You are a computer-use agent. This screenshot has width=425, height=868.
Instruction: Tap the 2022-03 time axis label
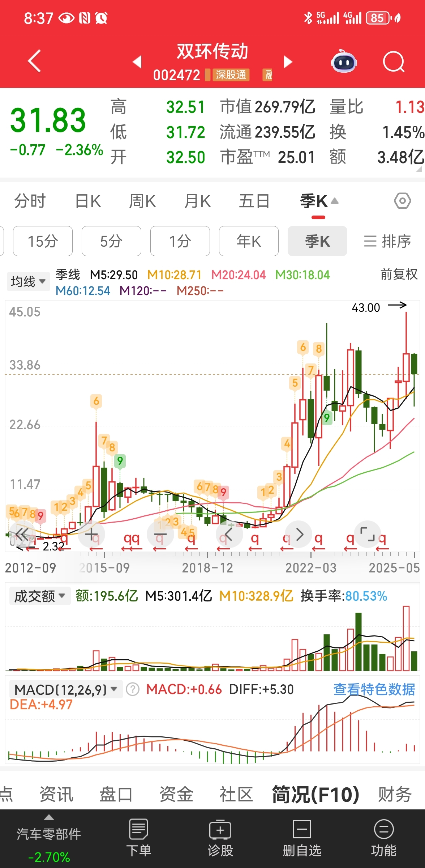coord(311,568)
